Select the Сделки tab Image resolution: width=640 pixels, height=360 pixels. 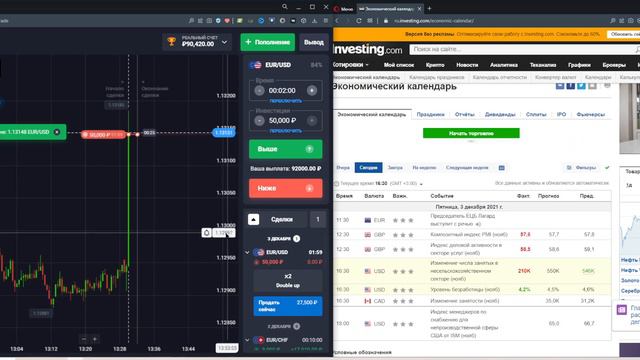[282, 220]
